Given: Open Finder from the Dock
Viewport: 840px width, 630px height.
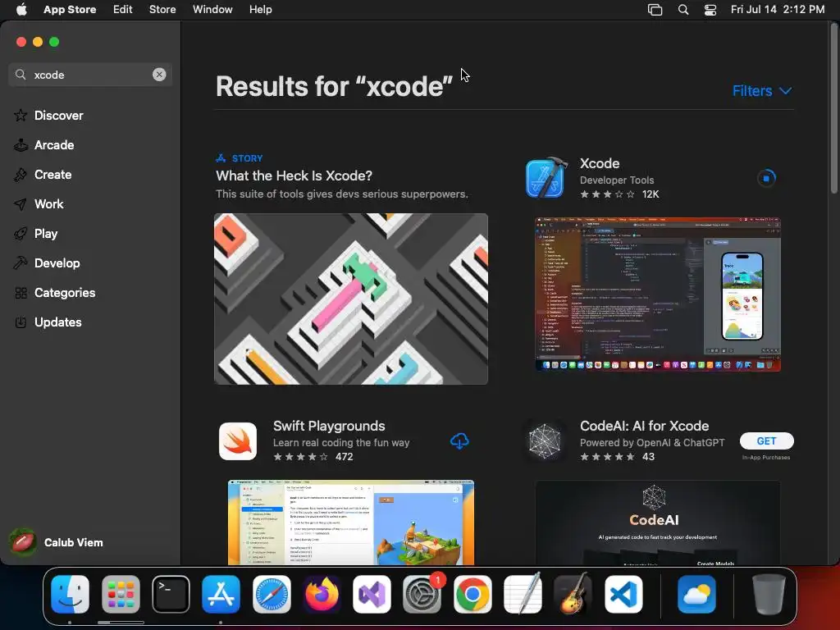Looking at the screenshot, I should (x=71, y=594).
